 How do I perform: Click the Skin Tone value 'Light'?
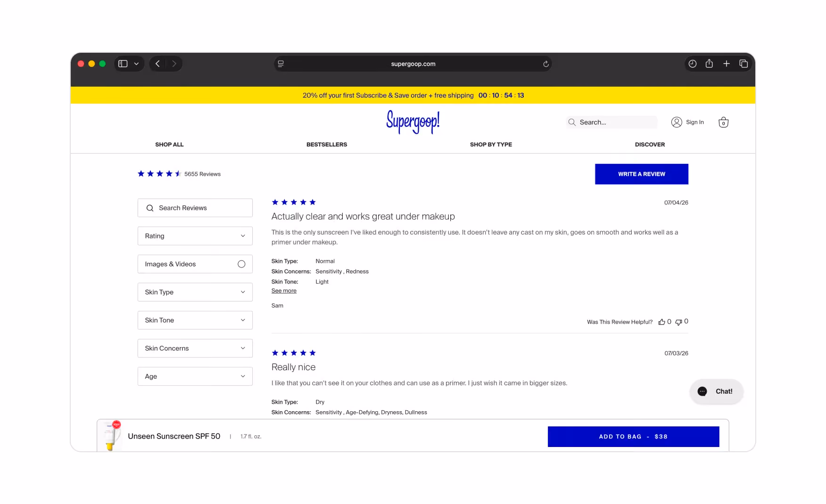click(322, 282)
